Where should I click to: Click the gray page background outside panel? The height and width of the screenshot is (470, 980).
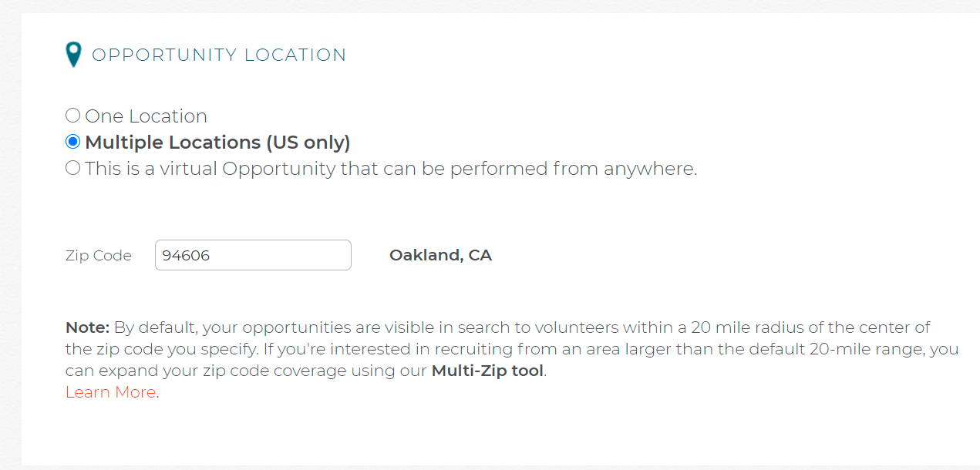pos(10,231)
